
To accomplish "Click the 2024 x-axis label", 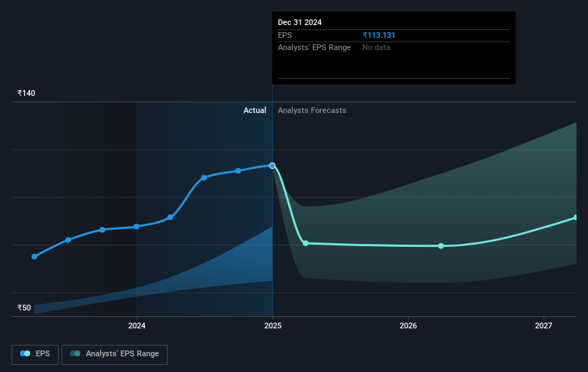I will (x=137, y=325).
